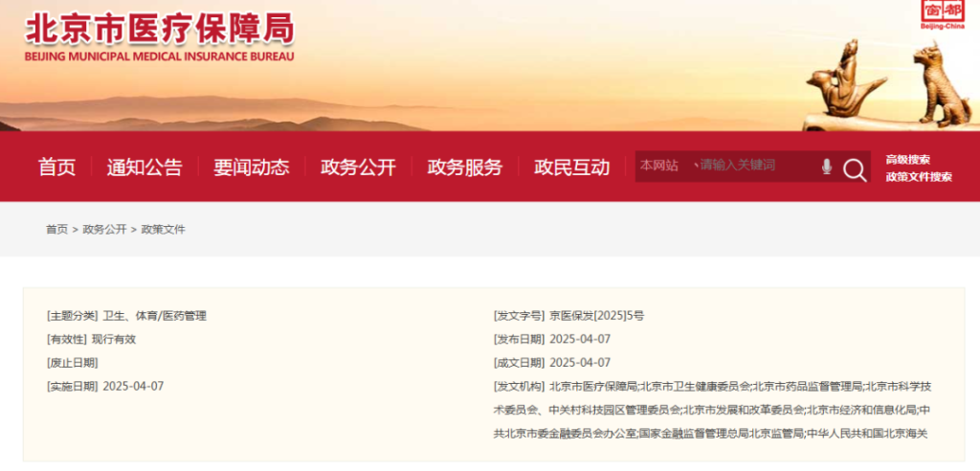Open the 本网站 search scope dropdown
This screenshot has width=980, height=471.
[662, 166]
